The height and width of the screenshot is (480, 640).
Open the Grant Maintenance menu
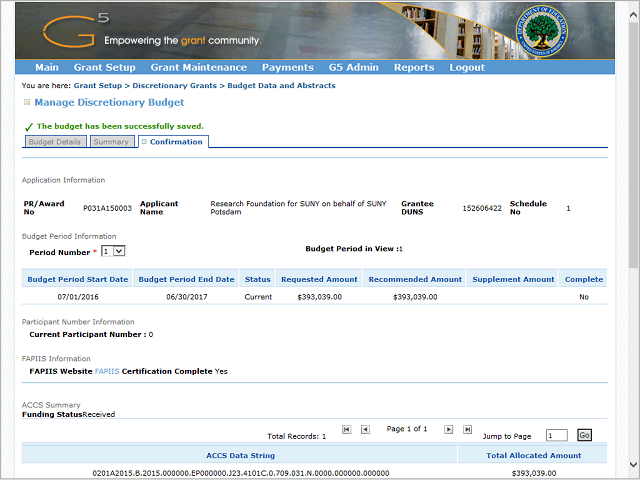tap(199, 67)
